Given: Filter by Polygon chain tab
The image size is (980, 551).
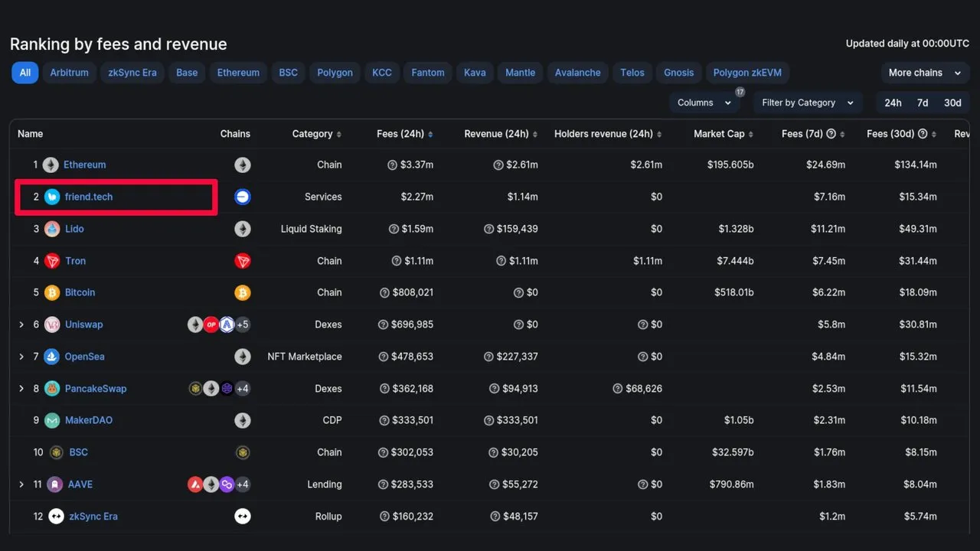Looking at the screenshot, I should coord(335,73).
